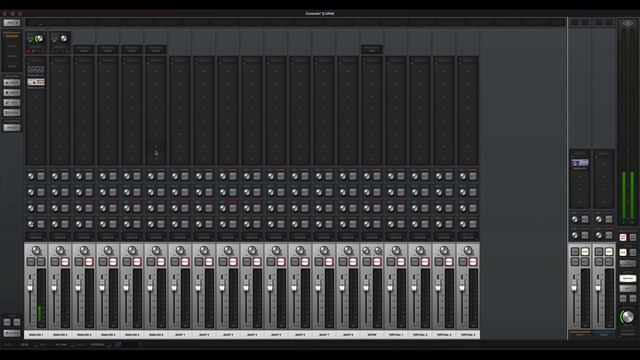The height and width of the screenshot is (360, 640).
Task: Open the Menu button at top left
Action: pyautogui.click(x=12, y=23)
